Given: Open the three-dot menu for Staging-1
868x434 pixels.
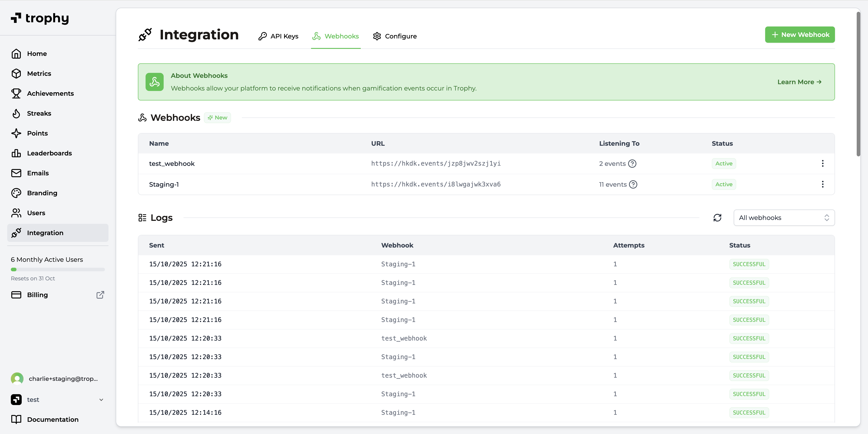Looking at the screenshot, I should click(x=822, y=184).
